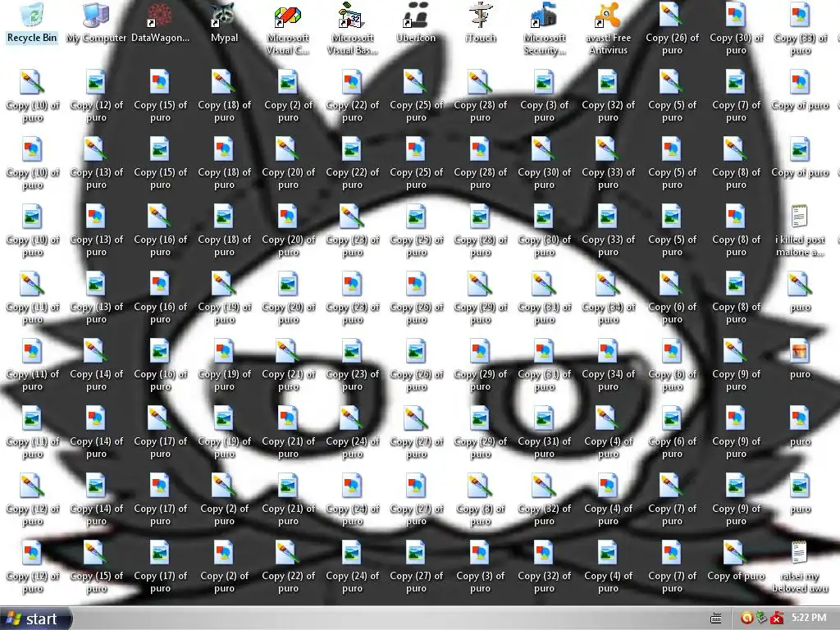Select Copy (14) of puro shapes-icon file

click(96, 431)
